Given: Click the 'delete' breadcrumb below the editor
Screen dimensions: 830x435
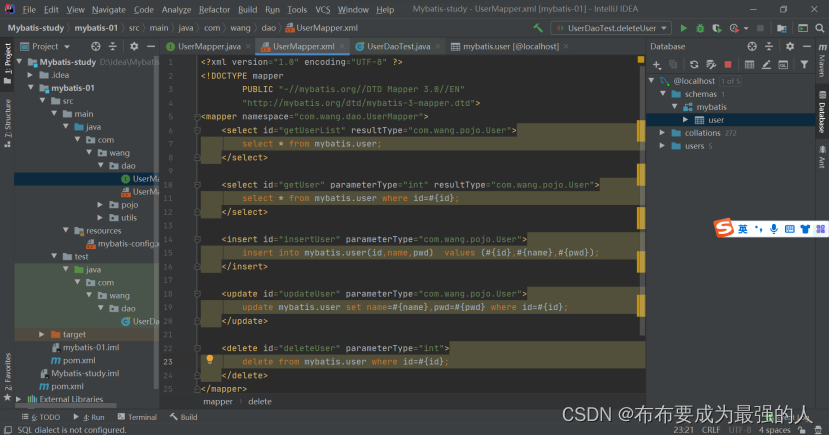Looking at the screenshot, I should click(x=259, y=402).
